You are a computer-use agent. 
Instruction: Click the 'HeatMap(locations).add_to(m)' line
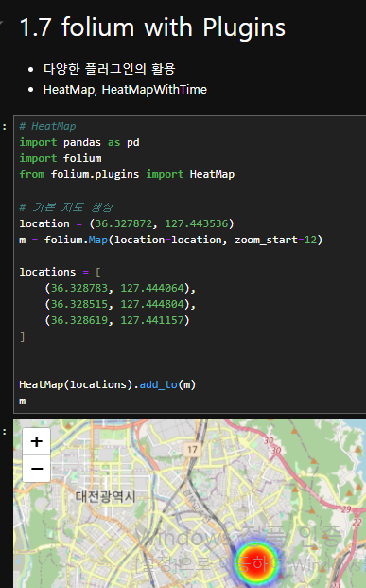pos(108,384)
